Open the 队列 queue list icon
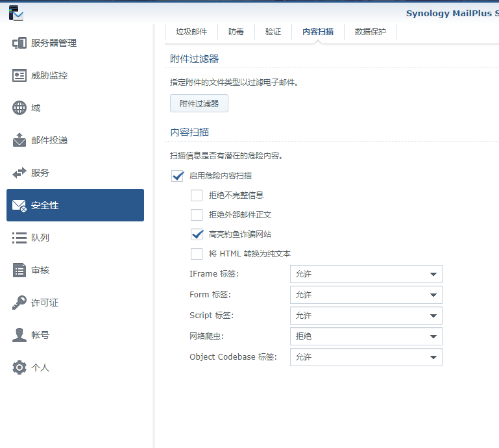 click(19, 238)
